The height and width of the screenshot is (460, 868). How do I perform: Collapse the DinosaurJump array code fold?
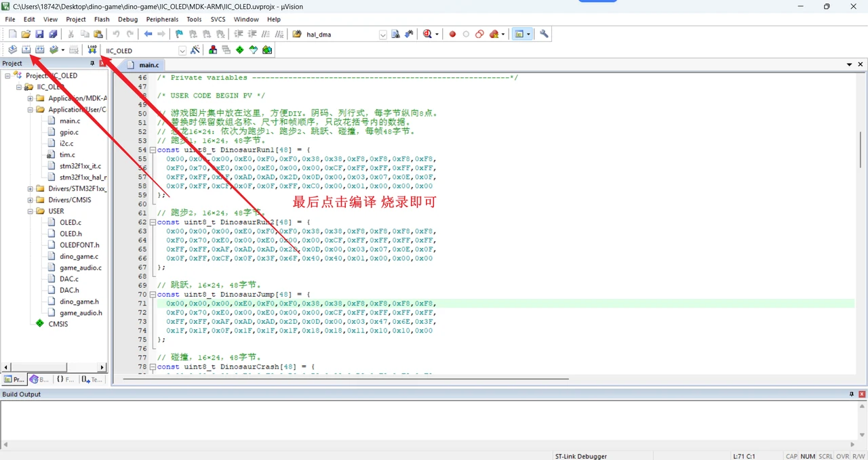[153, 295]
